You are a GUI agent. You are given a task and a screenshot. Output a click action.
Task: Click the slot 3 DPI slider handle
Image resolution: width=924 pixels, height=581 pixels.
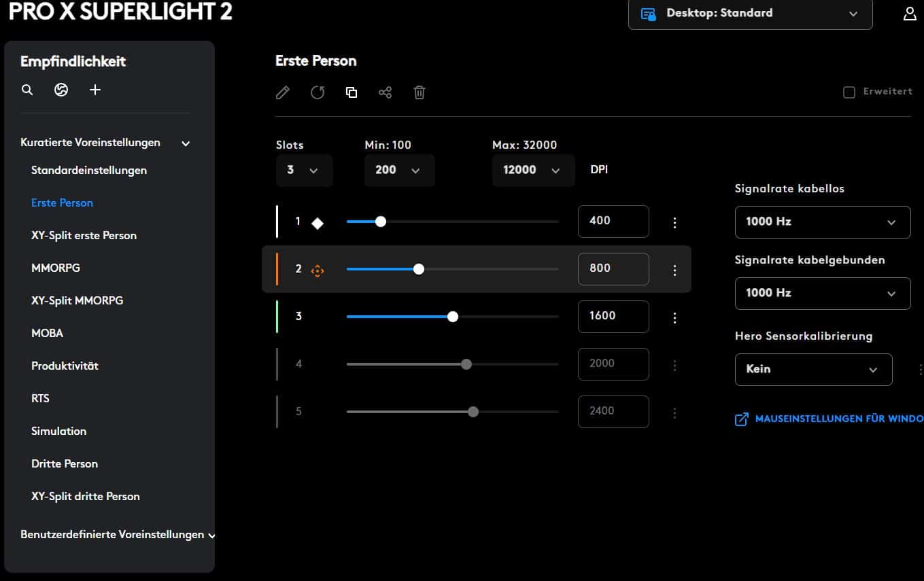pyautogui.click(x=453, y=317)
